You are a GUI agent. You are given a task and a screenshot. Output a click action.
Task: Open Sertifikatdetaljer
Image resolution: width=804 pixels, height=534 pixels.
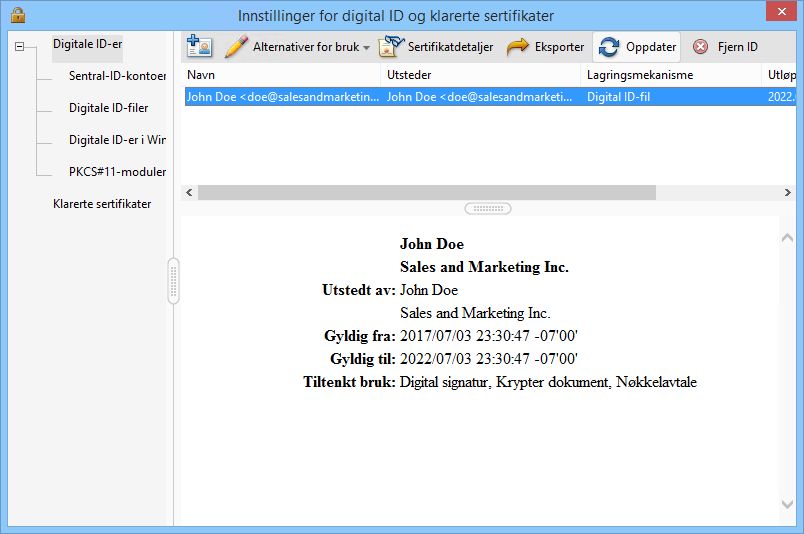(x=450, y=47)
